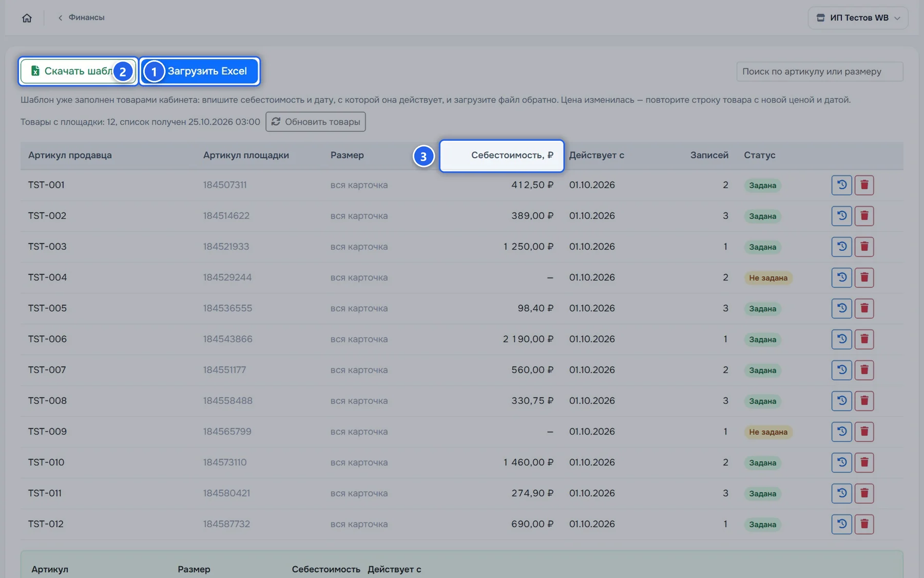Open history for TST-009
Viewport: 924px width, 578px height.
click(x=842, y=432)
